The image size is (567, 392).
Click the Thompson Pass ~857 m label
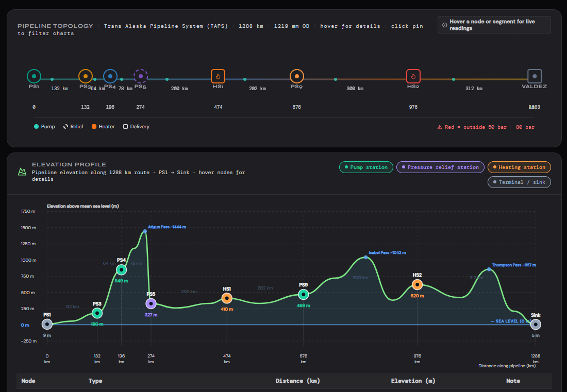[x=514, y=265]
